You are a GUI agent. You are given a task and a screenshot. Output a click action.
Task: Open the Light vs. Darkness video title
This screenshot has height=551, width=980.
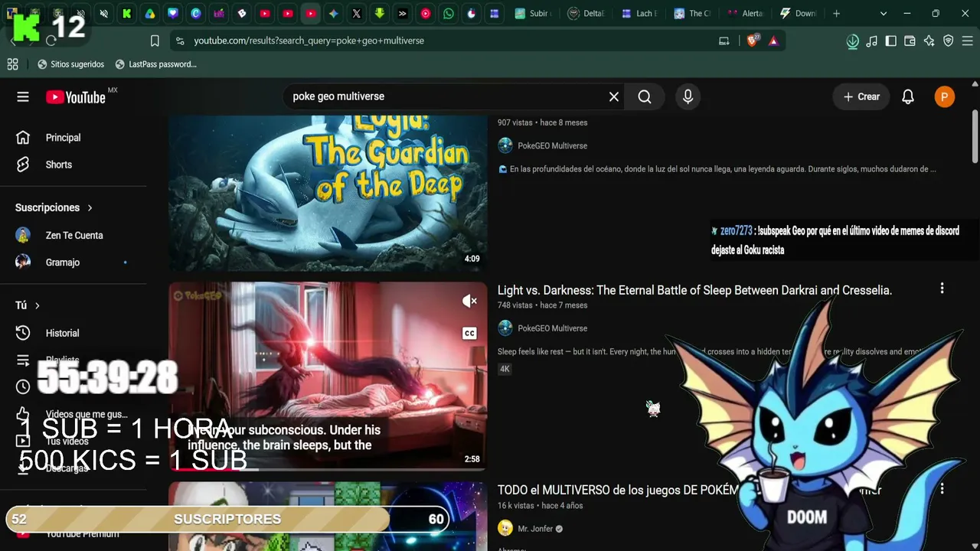[694, 290]
